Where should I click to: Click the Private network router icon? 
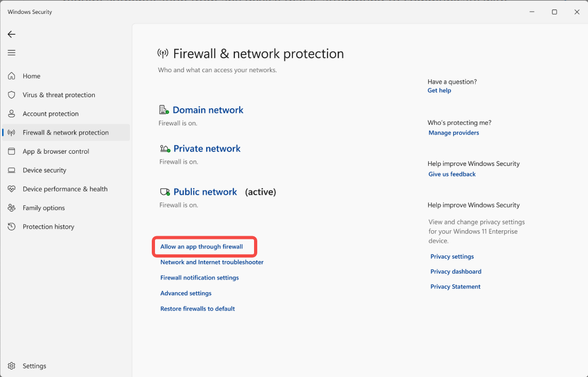click(x=165, y=149)
